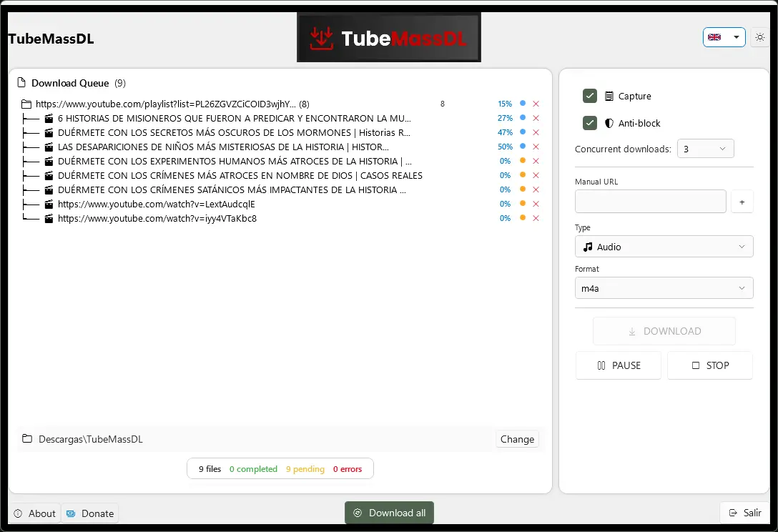778x532 pixels.
Task: Open the Concurrent downloads dropdown
Action: [705, 149]
